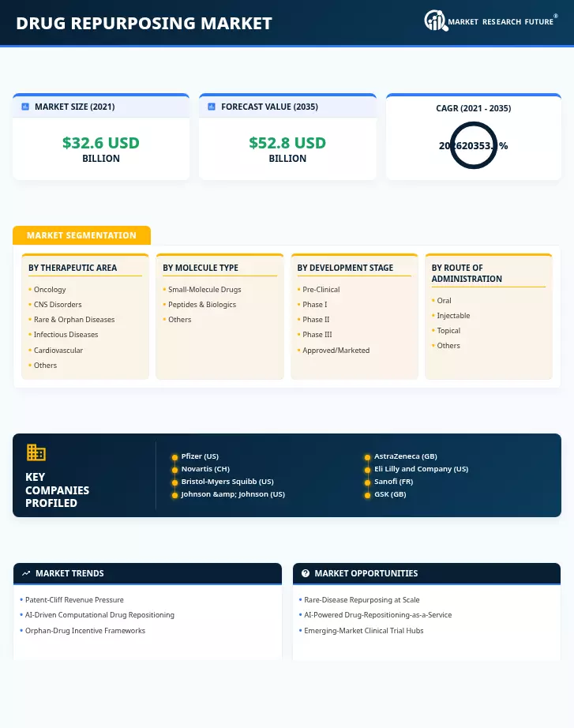
Task: Click Johnson & Johnson (US) entry
Action: pyautogui.click(x=233, y=494)
